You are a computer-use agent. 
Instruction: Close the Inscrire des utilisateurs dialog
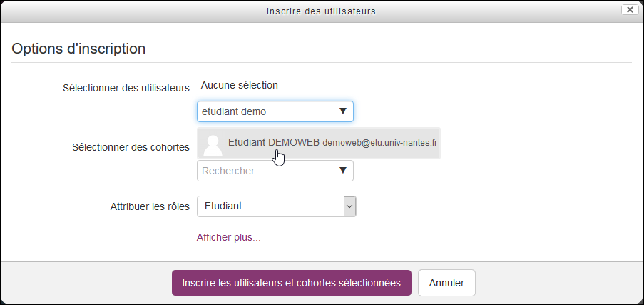tap(629, 10)
